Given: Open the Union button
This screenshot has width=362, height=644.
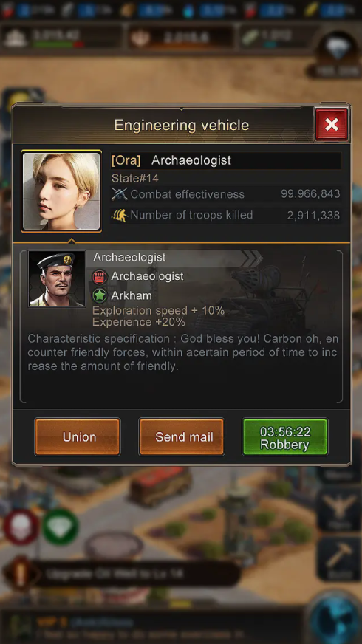Looking at the screenshot, I should point(78,436).
